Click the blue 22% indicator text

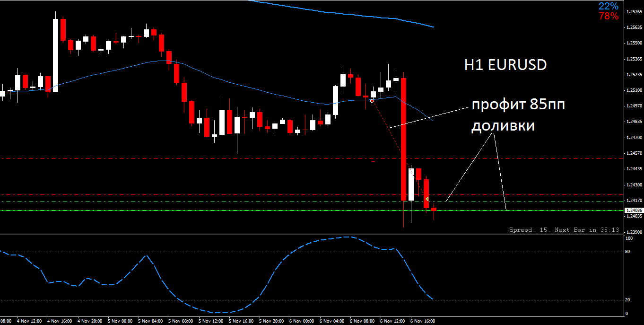click(x=608, y=6)
